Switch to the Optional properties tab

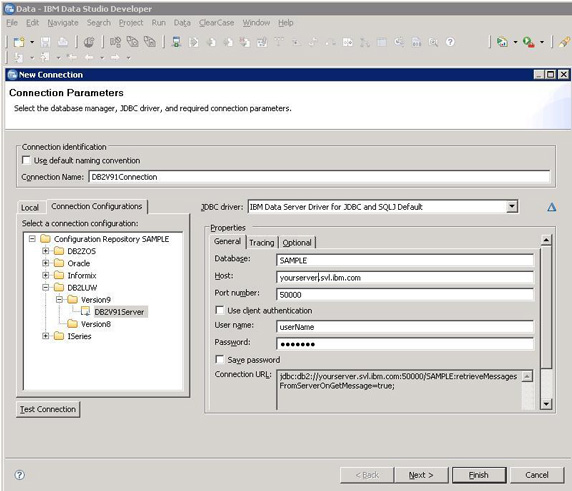pos(297,243)
